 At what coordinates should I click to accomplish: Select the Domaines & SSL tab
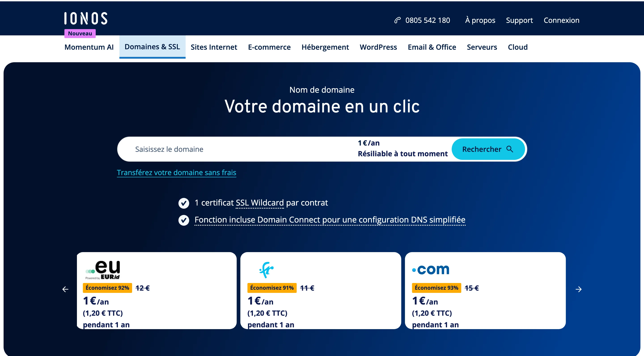(152, 47)
